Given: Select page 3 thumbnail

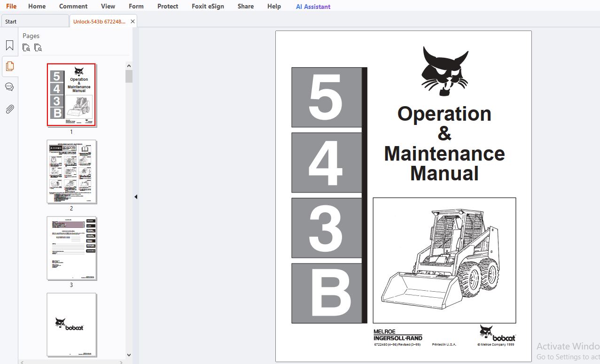Looking at the screenshot, I should [71, 248].
